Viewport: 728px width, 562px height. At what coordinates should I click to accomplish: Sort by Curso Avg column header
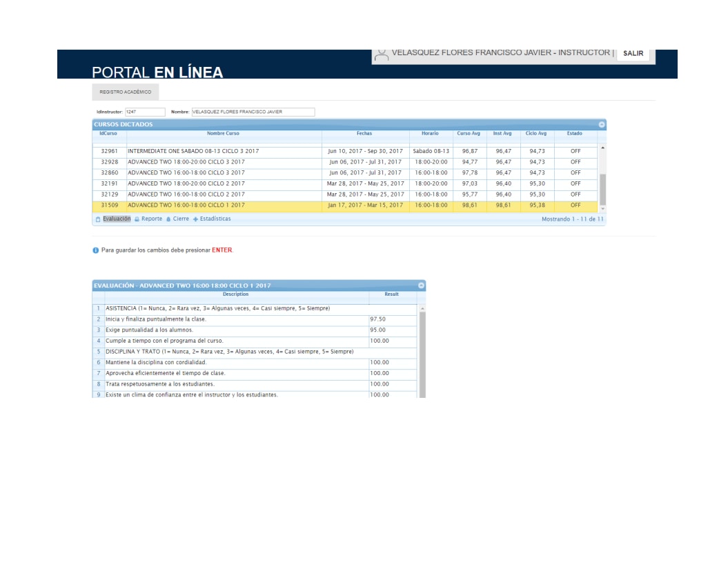pos(469,134)
